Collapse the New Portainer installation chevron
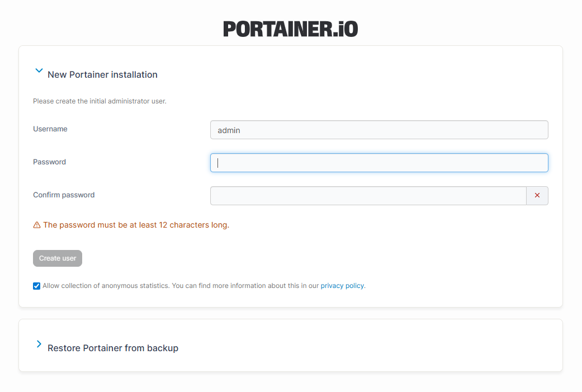Image resolution: width=582 pixels, height=392 pixels. (39, 71)
